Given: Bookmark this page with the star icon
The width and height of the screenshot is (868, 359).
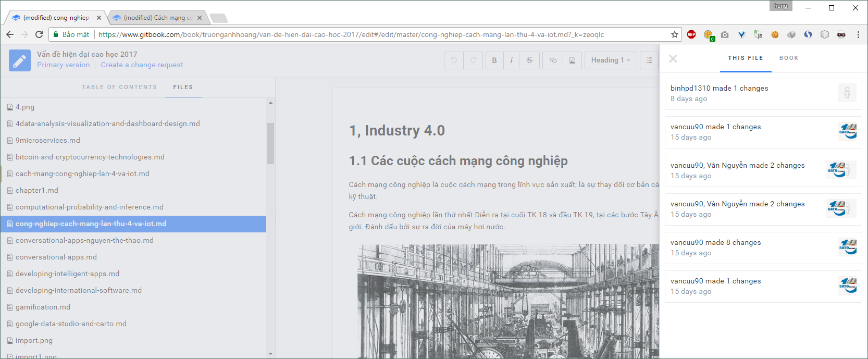Looking at the screenshot, I should [675, 34].
